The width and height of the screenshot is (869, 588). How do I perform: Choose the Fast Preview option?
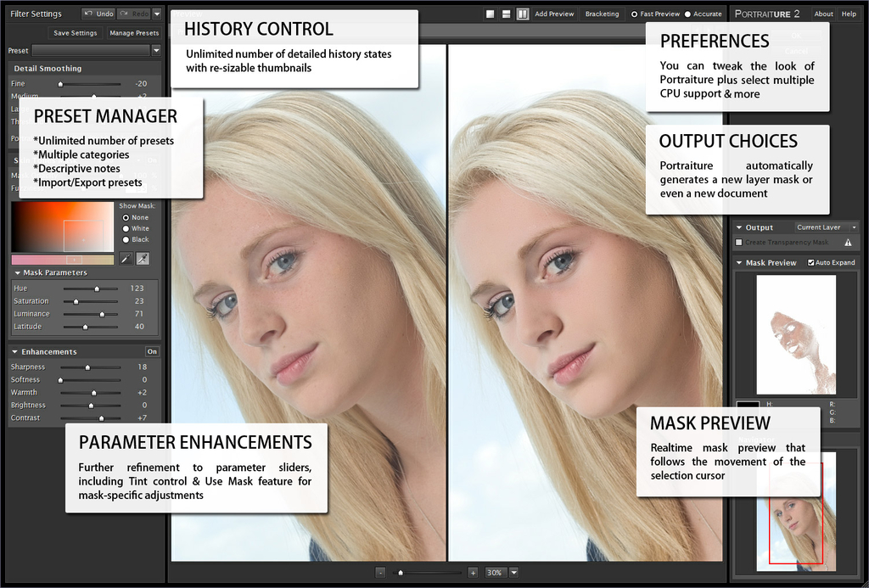click(x=635, y=14)
